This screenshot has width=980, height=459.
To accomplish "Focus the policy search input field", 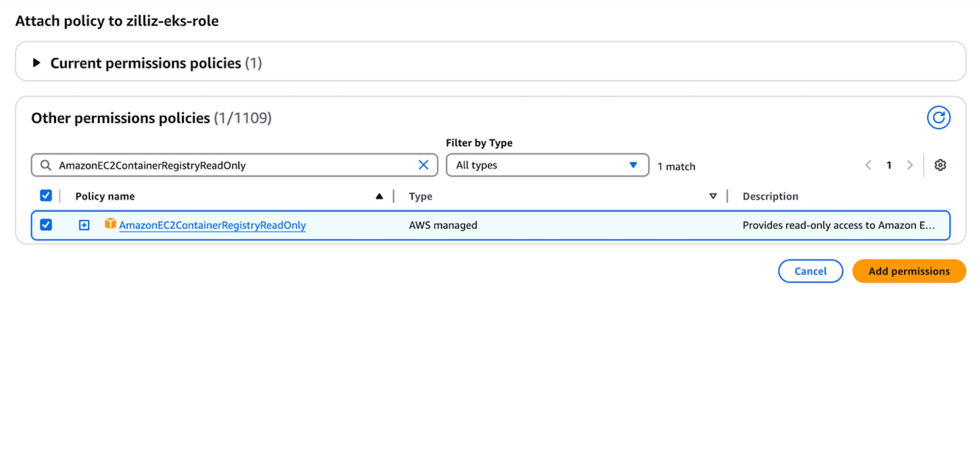I will pos(234,165).
